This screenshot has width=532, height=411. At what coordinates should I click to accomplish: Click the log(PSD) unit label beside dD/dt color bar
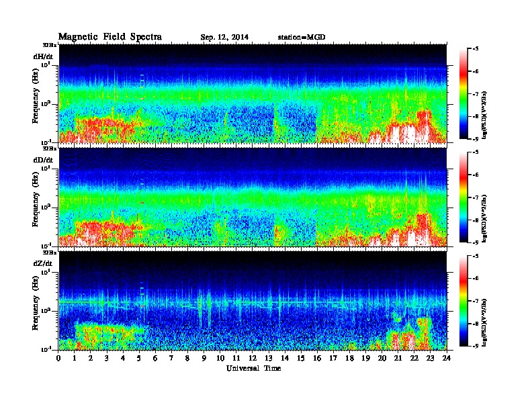(484, 218)
